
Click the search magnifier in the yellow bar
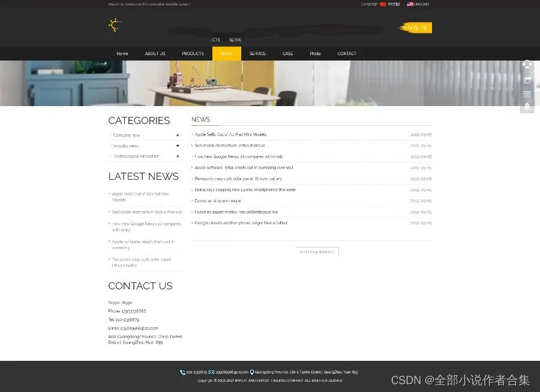point(424,28)
